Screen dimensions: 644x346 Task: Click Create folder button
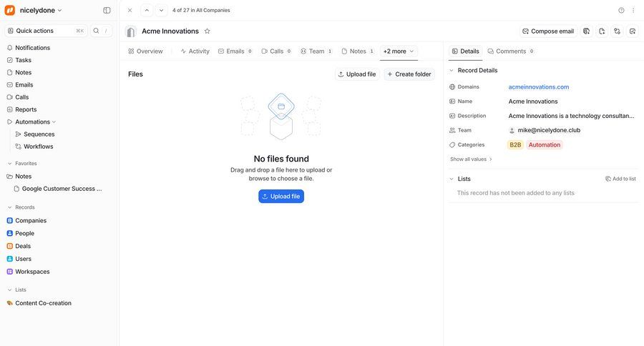tap(409, 74)
